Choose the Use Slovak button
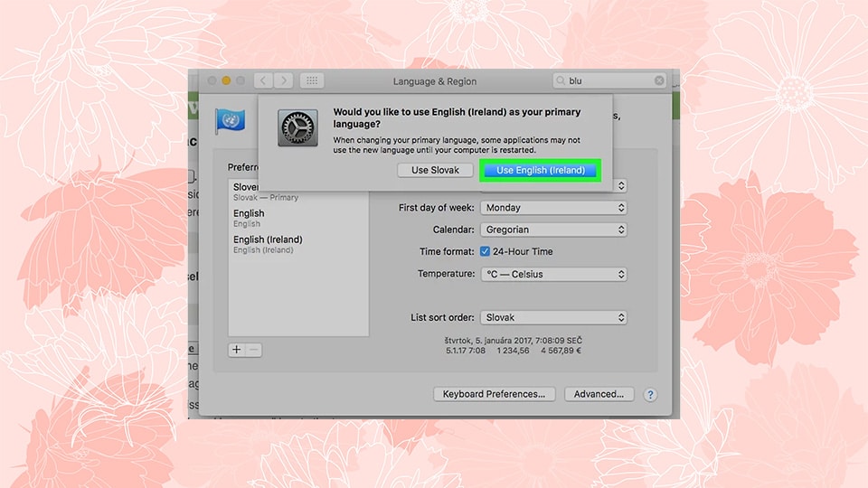 coord(435,170)
